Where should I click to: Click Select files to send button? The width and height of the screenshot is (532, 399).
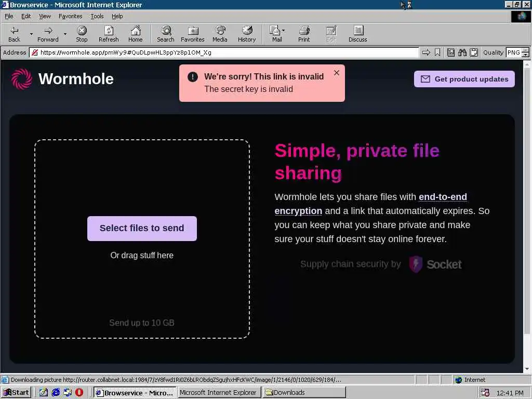[x=142, y=229]
